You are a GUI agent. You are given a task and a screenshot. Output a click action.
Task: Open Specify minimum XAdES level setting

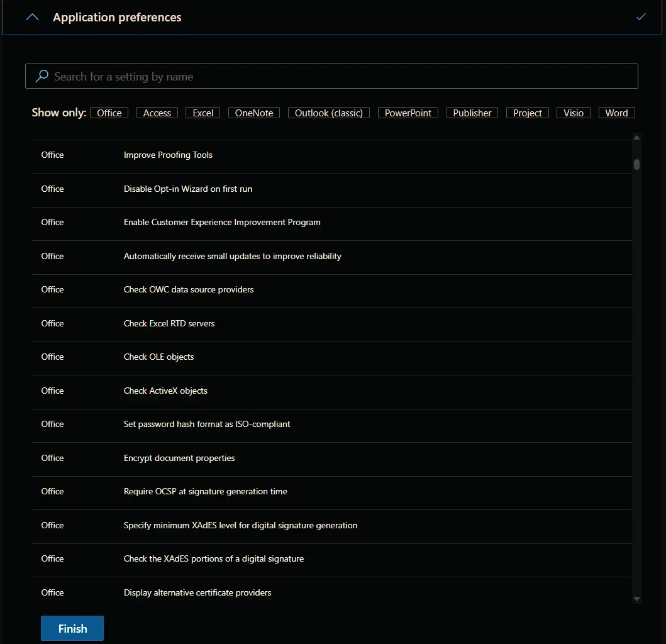pos(331,526)
